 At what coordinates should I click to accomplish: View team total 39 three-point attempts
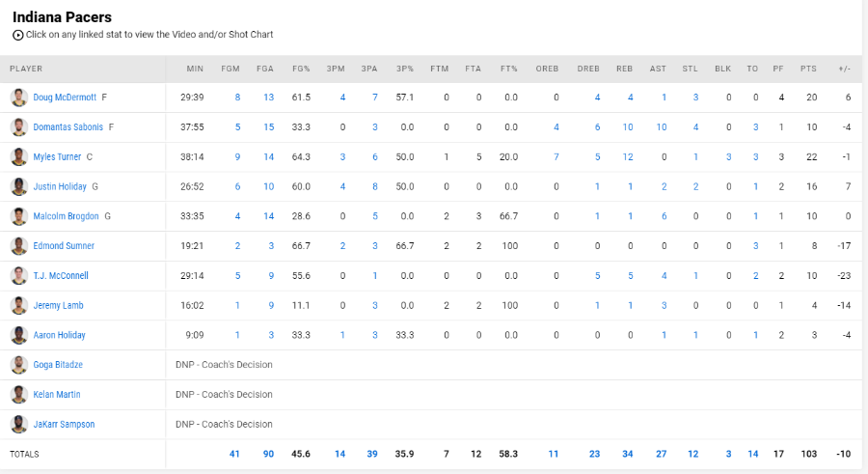pos(372,454)
